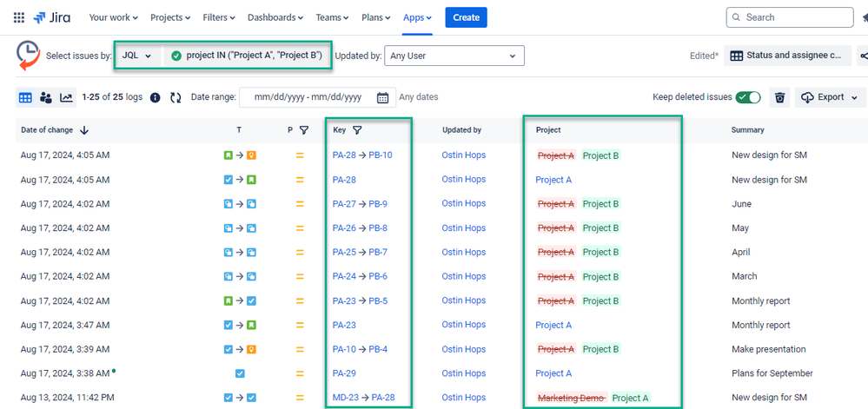Open the date range calendar picker
Screen dimensions: 868x409
382,97
